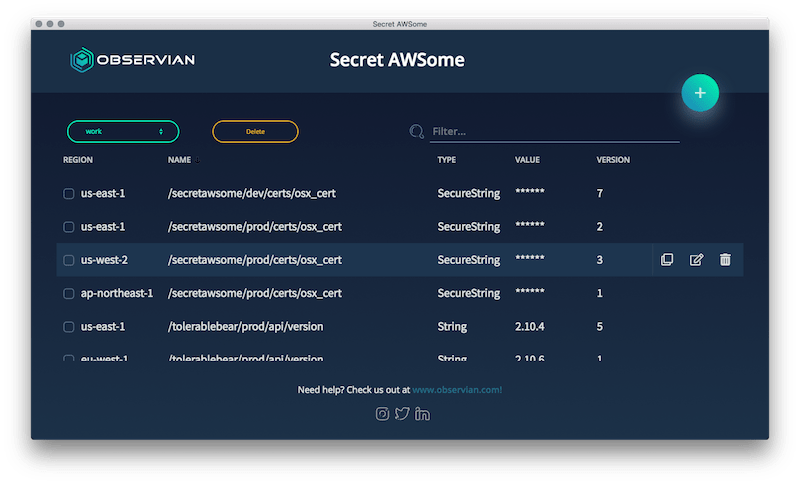This screenshot has height=484, width=800.
Task: Select the /secretawsome/dev/certs/osx_cert name
Action: [252, 193]
